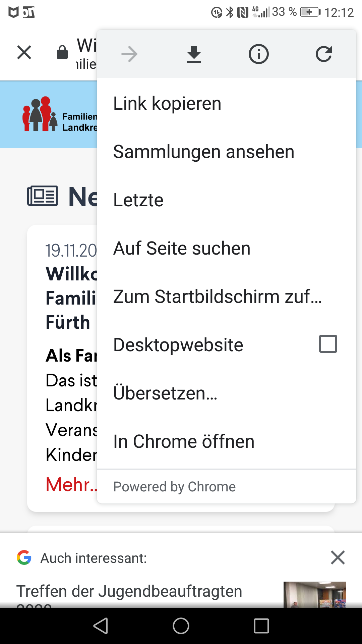Tap the Android home navigation button
362x644 pixels.
pyautogui.click(x=181, y=626)
